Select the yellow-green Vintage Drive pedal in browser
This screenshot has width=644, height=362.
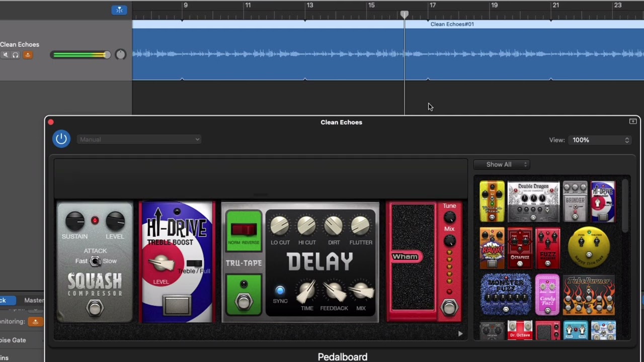pyautogui.click(x=492, y=202)
